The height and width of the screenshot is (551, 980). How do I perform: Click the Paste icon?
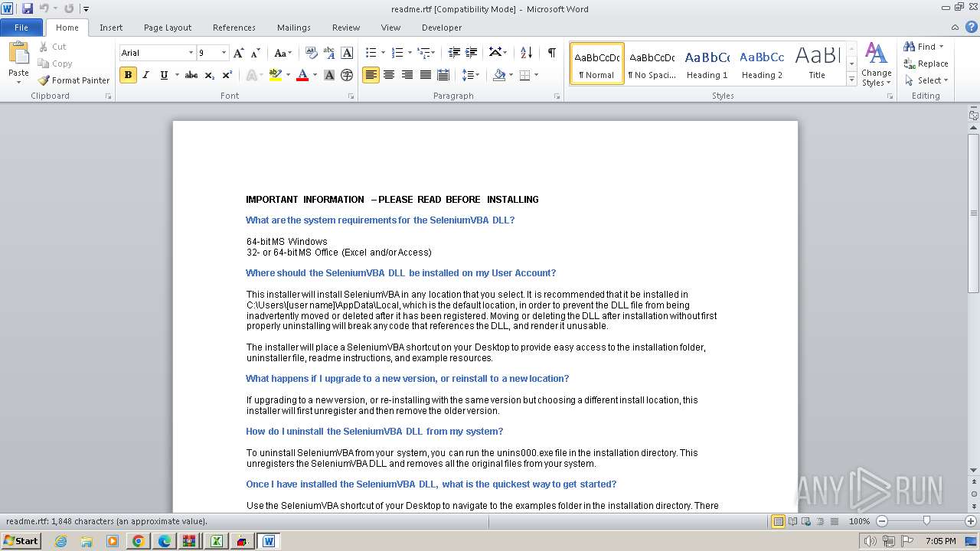click(x=18, y=55)
